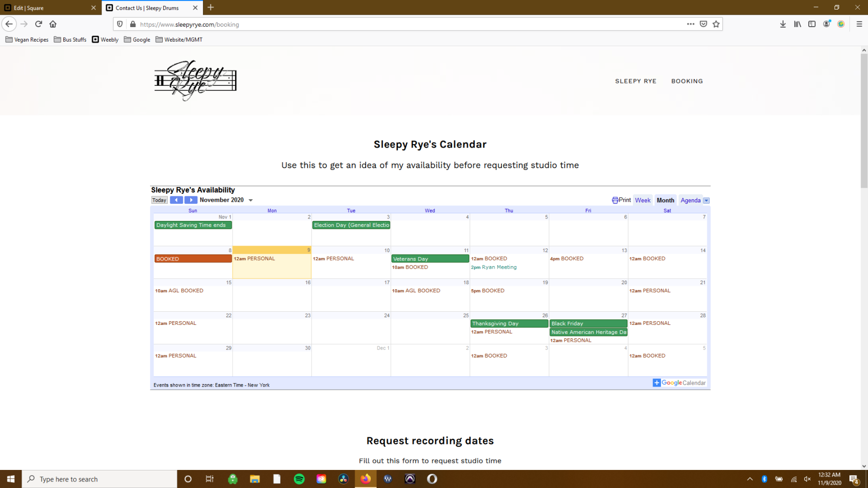868x488 pixels.
Task: Open Firefox downloads panel
Action: [783, 24]
